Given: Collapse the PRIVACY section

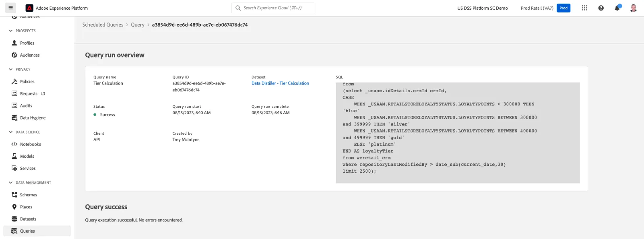Looking at the screenshot, I should click(11, 70).
